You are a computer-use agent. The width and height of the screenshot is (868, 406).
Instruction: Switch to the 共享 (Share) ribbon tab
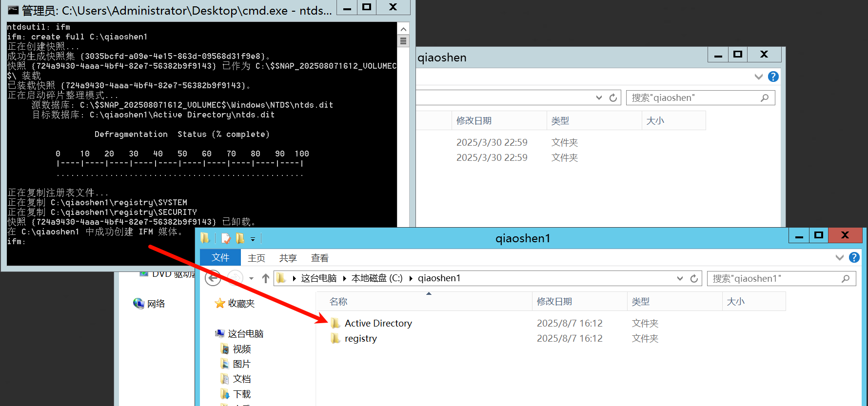(288, 258)
